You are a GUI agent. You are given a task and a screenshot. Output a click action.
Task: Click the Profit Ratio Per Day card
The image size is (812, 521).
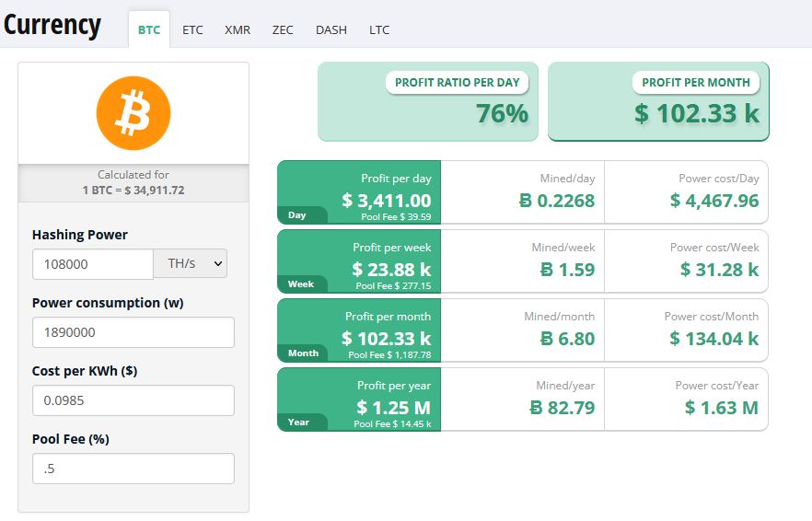point(428,101)
